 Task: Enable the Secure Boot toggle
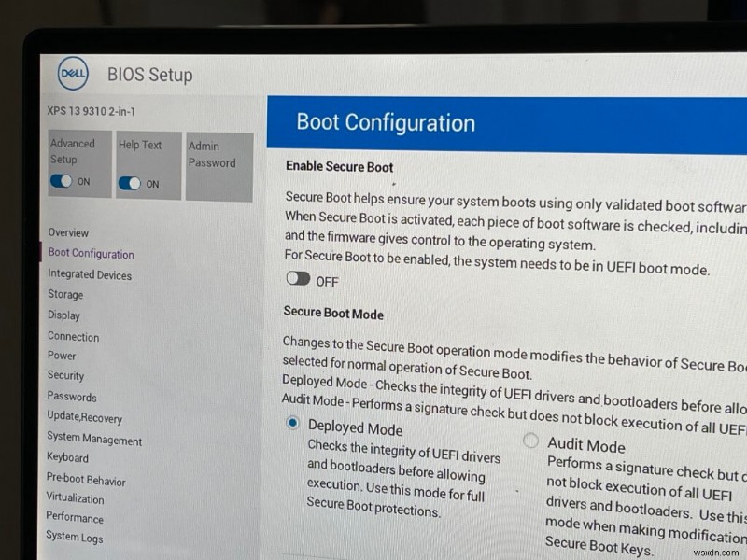tap(301, 278)
